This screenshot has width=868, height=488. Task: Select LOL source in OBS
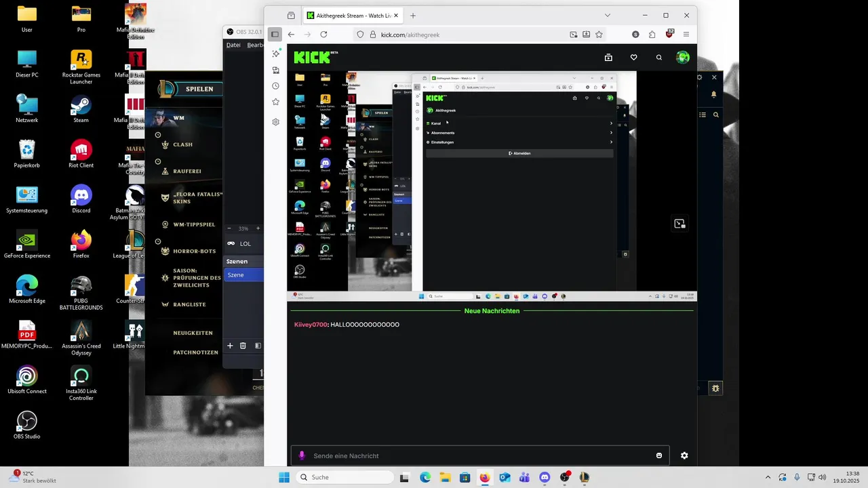point(244,243)
